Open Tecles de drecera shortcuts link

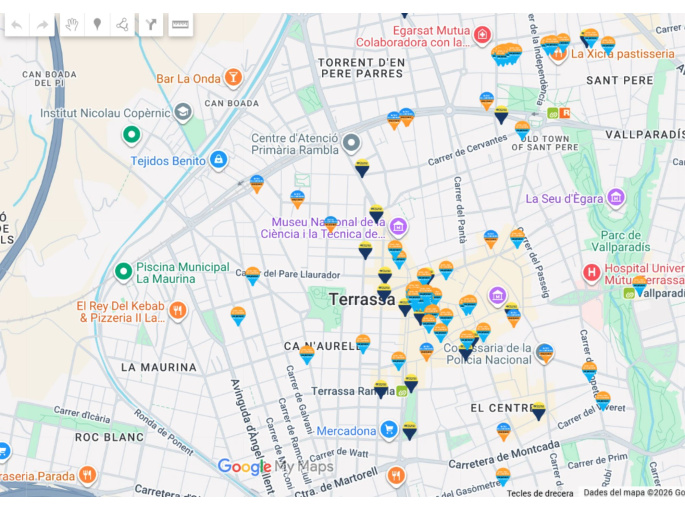[x=540, y=493]
